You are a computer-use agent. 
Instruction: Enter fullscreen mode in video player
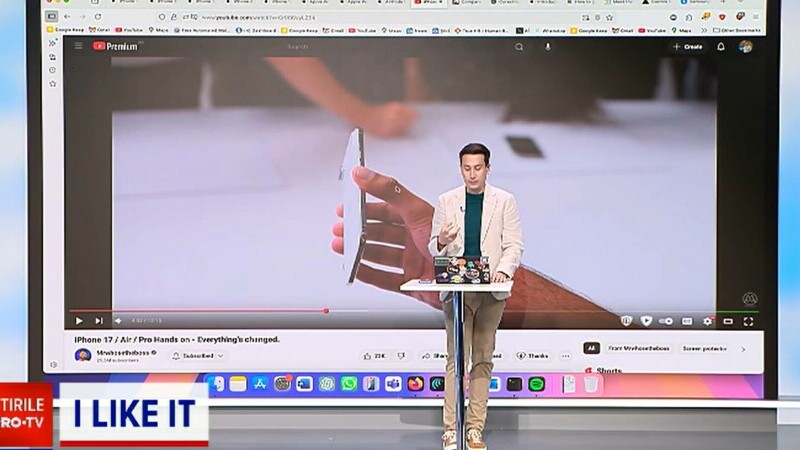[747, 321]
